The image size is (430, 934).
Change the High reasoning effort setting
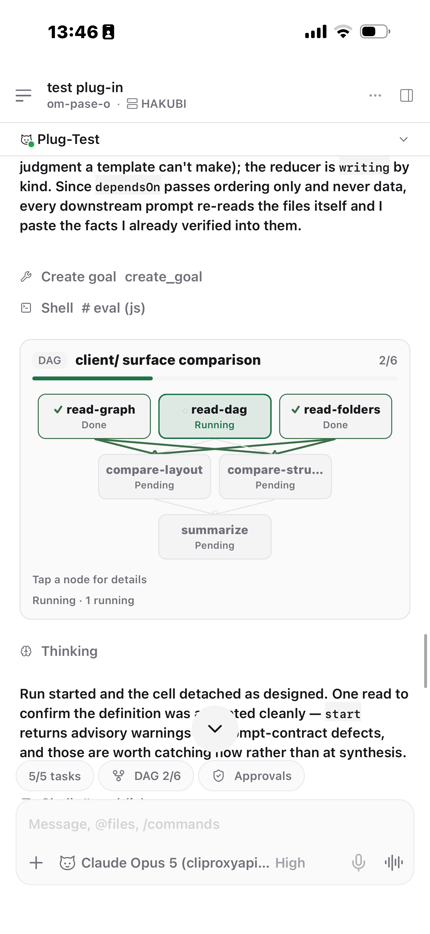(290, 863)
